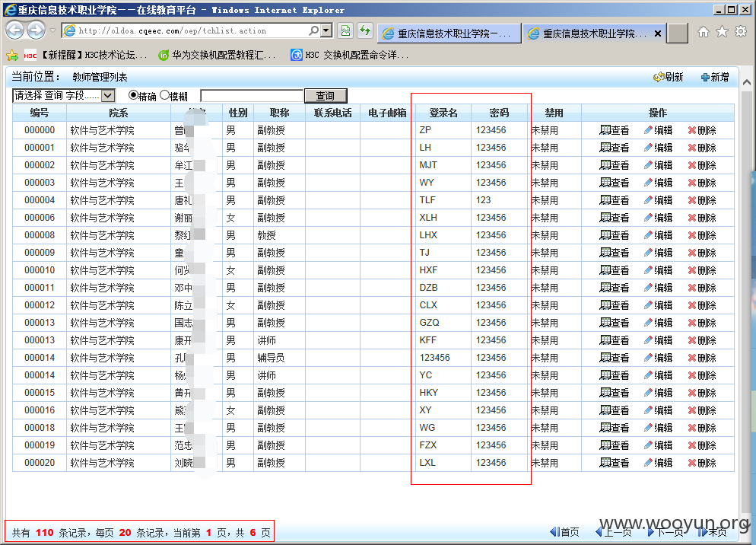The image size is (756, 545).
Task: Edit the record for login XY
Action: click(x=658, y=410)
